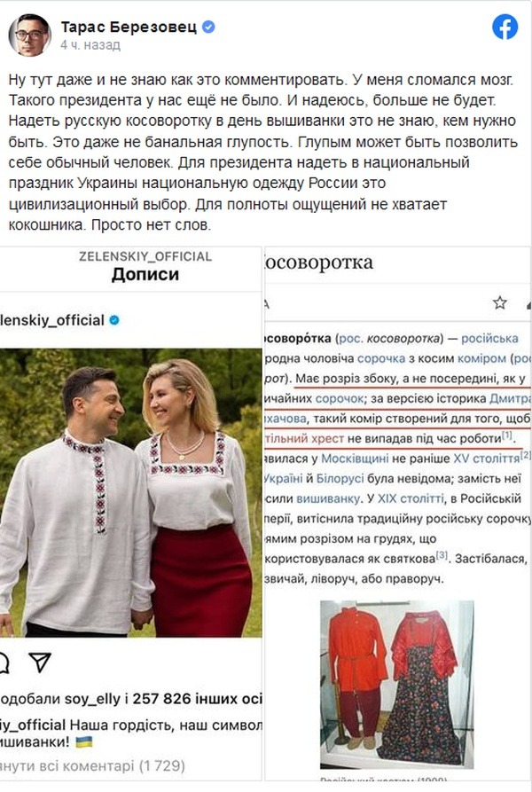View all 1 729 comments link
Screen dimensions: 532x792
[x=92, y=765]
